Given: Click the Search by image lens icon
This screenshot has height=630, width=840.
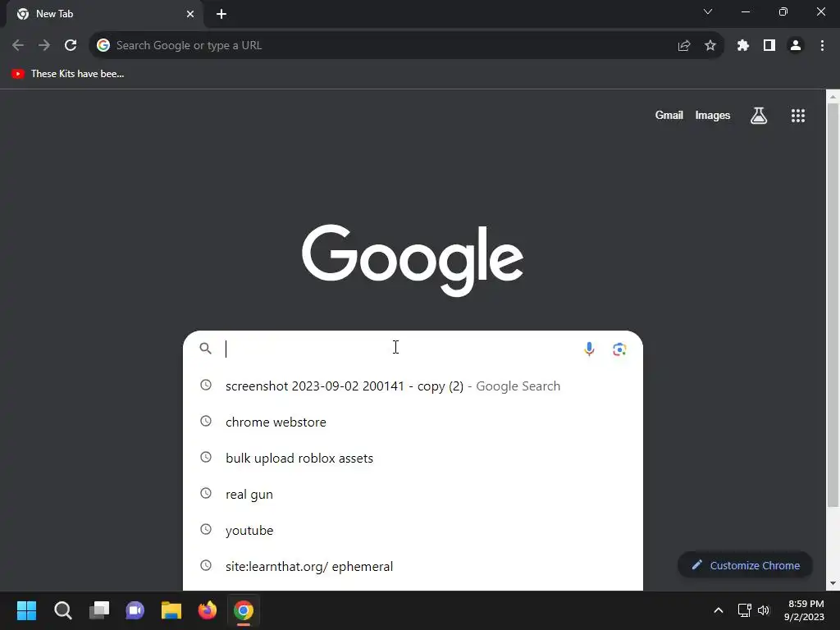Looking at the screenshot, I should tap(619, 349).
